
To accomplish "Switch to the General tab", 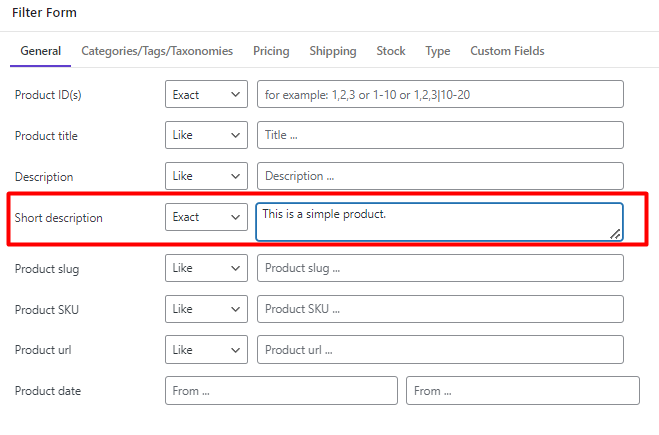I will [x=40, y=51].
